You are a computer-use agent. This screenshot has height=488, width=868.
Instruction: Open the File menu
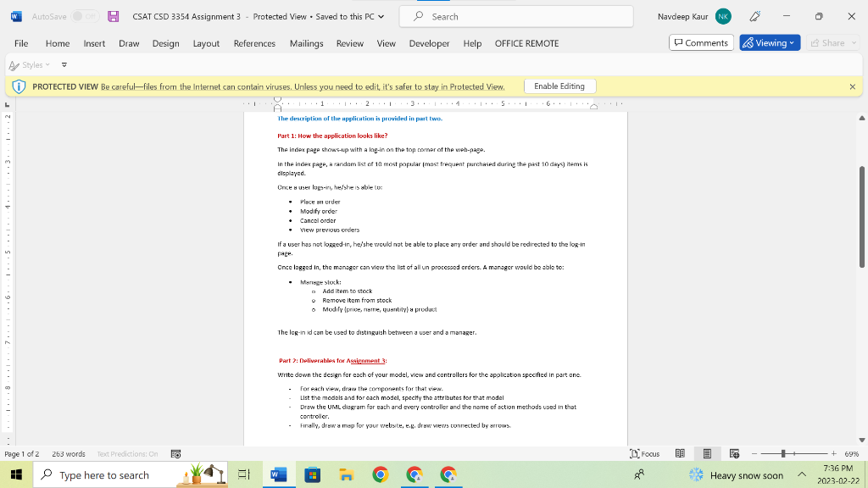[x=21, y=43]
